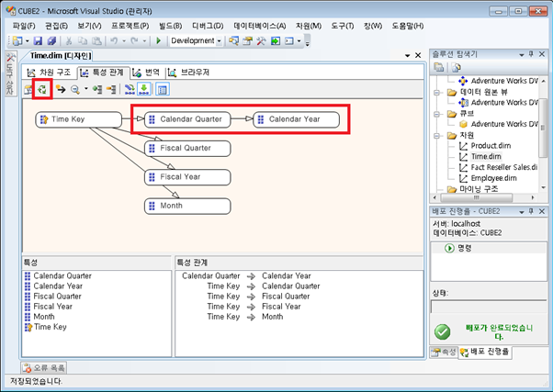Click the Redo arrow icon

pyautogui.click(x=134, y=41)
